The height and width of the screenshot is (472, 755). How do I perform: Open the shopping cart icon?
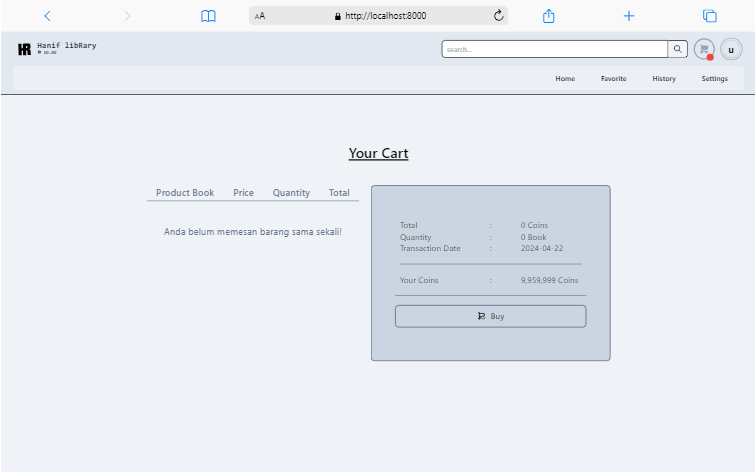(x=704, y=49)
